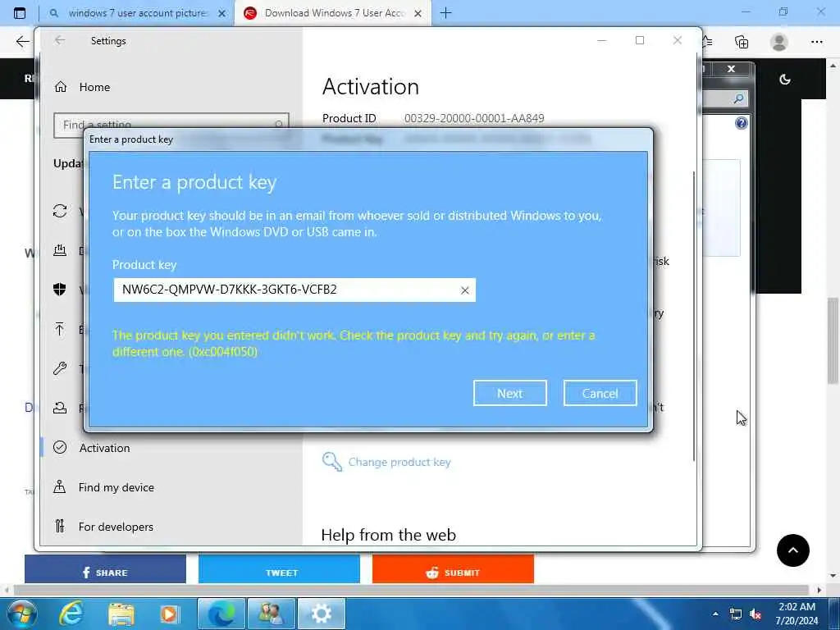The height and width of the screenshot is (630, 840).
Task: Click the search magnifier in background window
Action: [x=738, y=98]
